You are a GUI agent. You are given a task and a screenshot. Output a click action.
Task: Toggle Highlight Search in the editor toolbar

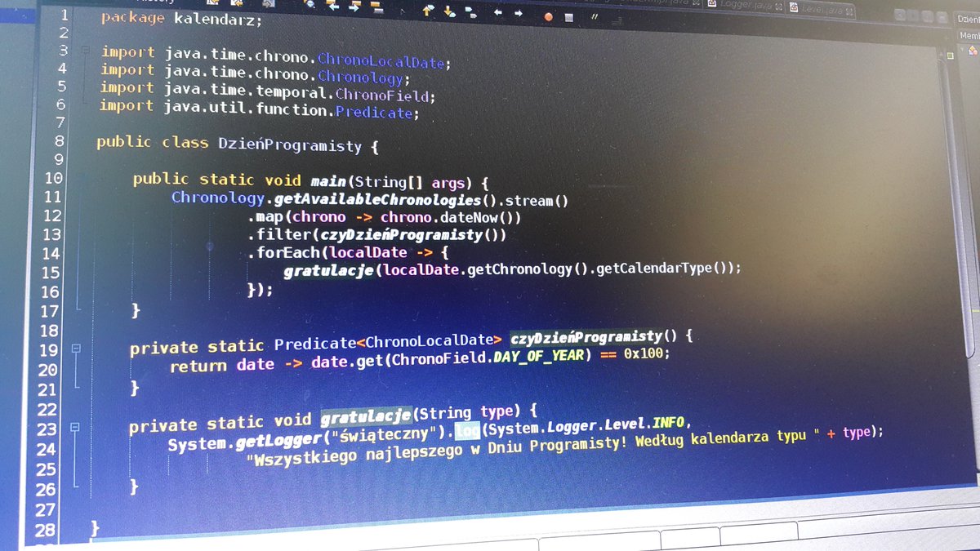pos(376,7)
